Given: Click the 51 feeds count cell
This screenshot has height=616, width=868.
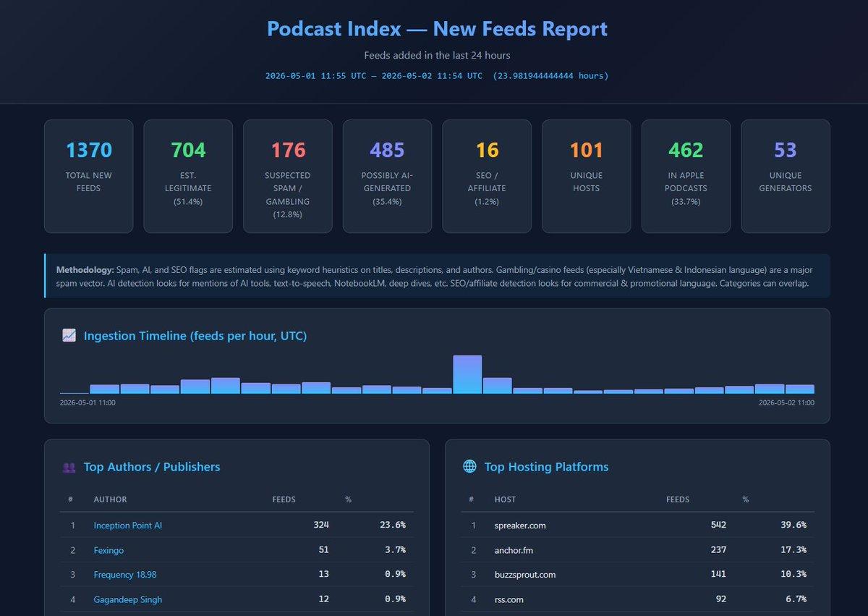Looking at the screenshot, I should click(324, 550).
